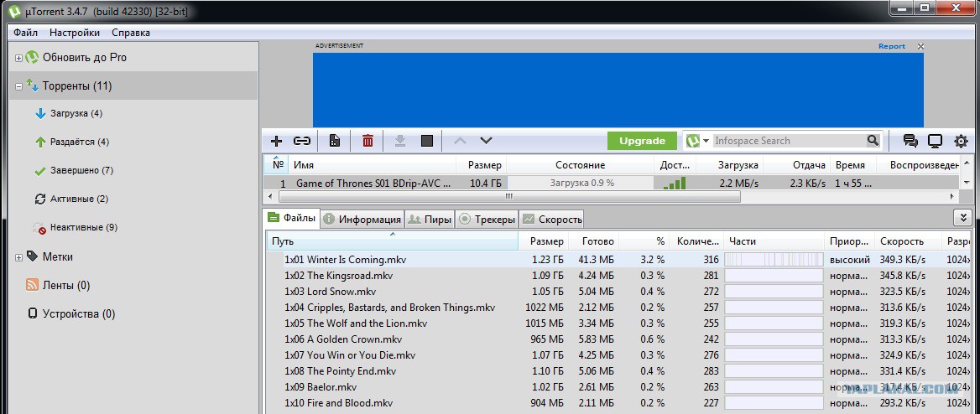The image size is (980, 414).
Task: Move torrent up the queue
Action: pyautogui.click(x=460, y=141)
